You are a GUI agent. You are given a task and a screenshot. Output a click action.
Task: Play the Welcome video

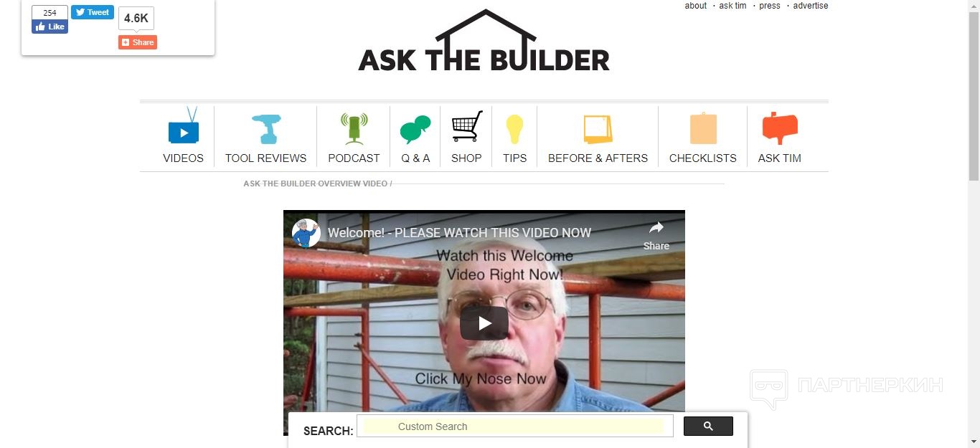point(484,323)
